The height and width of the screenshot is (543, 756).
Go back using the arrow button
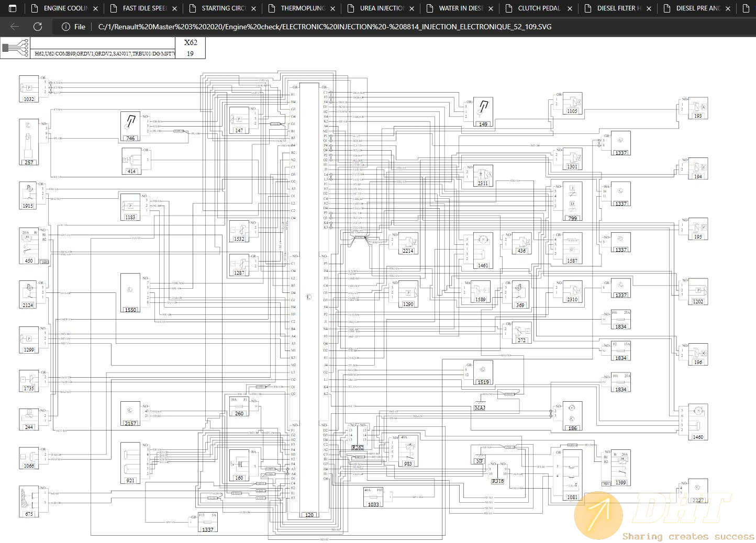click(15, 27)
